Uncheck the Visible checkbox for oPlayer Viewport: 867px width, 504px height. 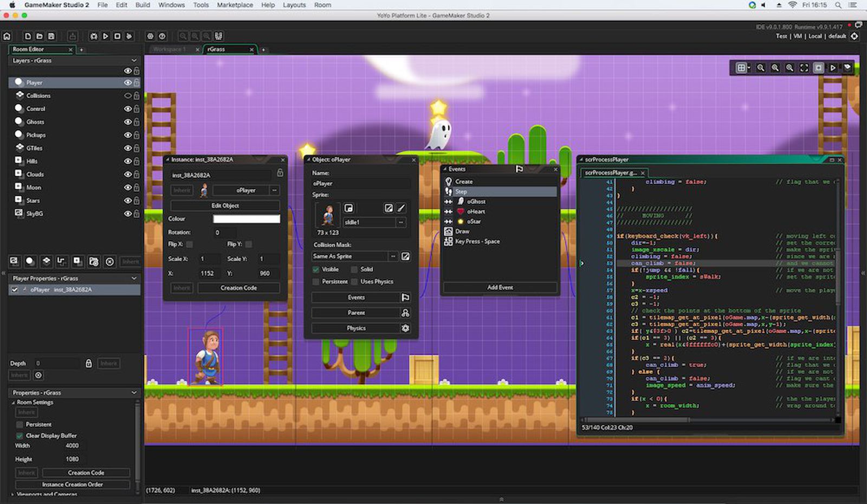point(315,269)
